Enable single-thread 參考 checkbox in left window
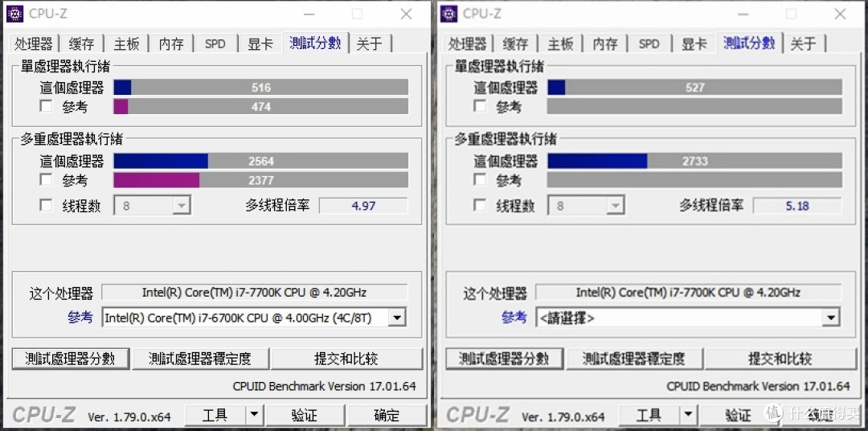Screen dimensions: 868x431 tap(47, 106)
